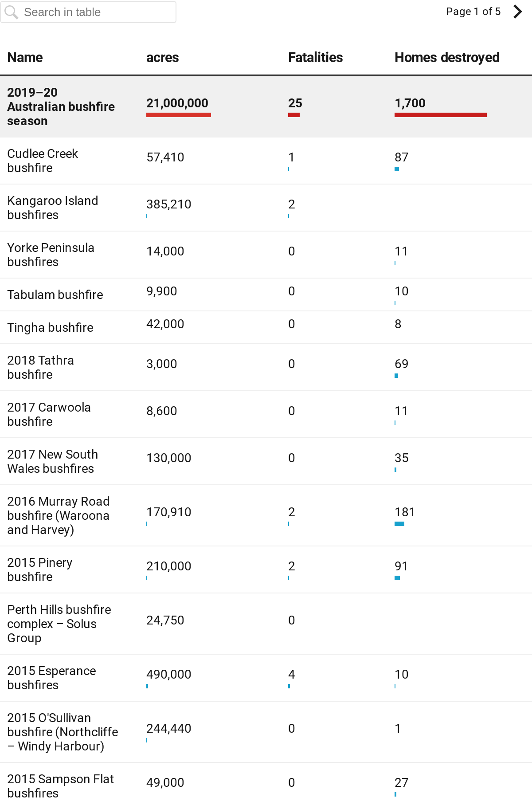
Task: Click the Page 1 of 5 indicator
Action: tap(473, 12)
